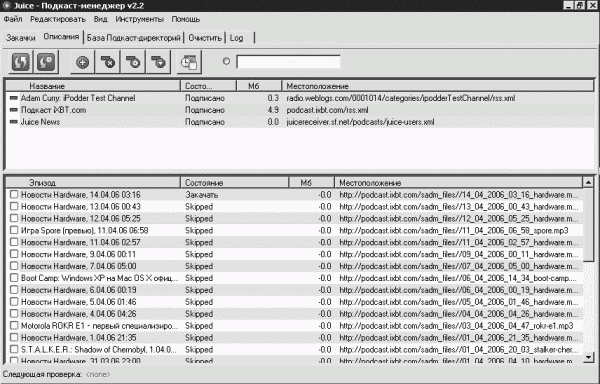Click the check for new podcasts refresh icon

21,62
